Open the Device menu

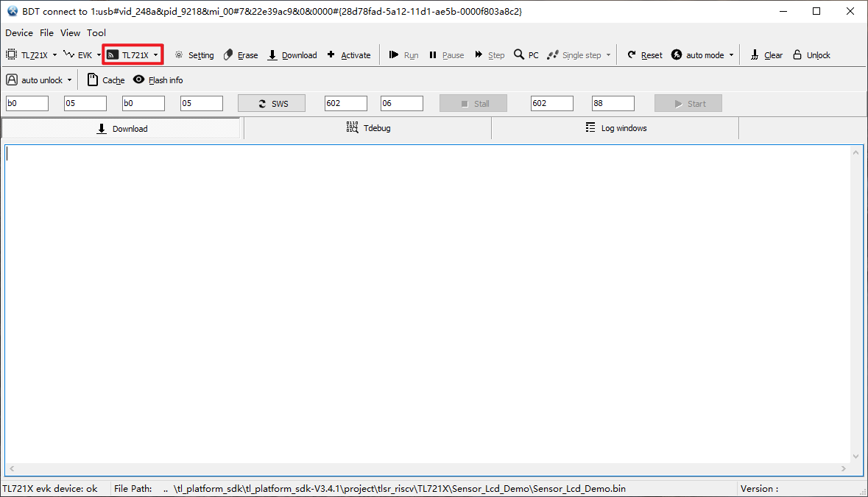[x=19, y=32]
